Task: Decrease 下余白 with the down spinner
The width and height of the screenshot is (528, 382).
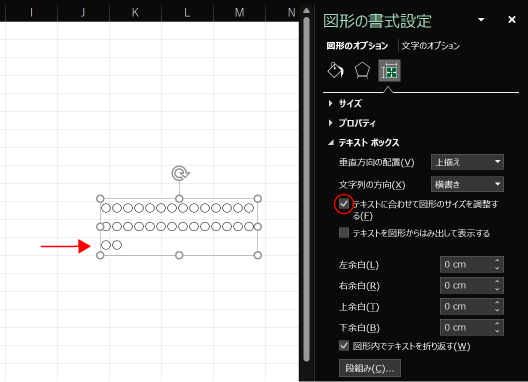Action: click(497, 331)
